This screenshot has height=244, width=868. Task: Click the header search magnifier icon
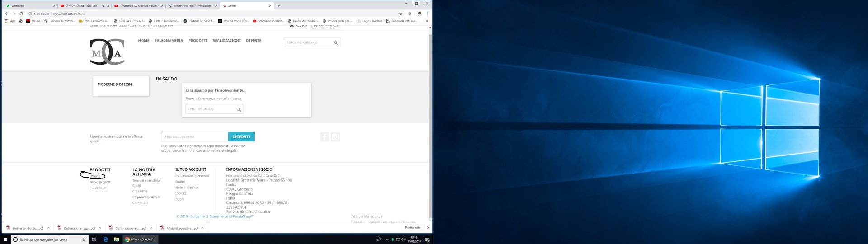click(335, 42)
